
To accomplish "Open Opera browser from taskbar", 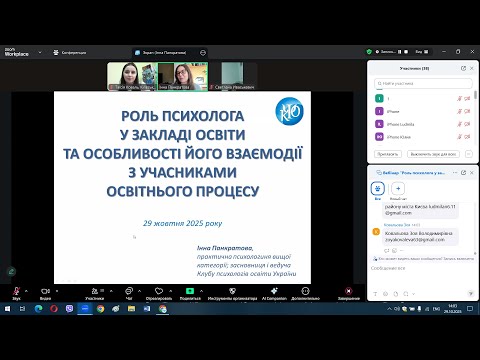I will coord(54,309).
